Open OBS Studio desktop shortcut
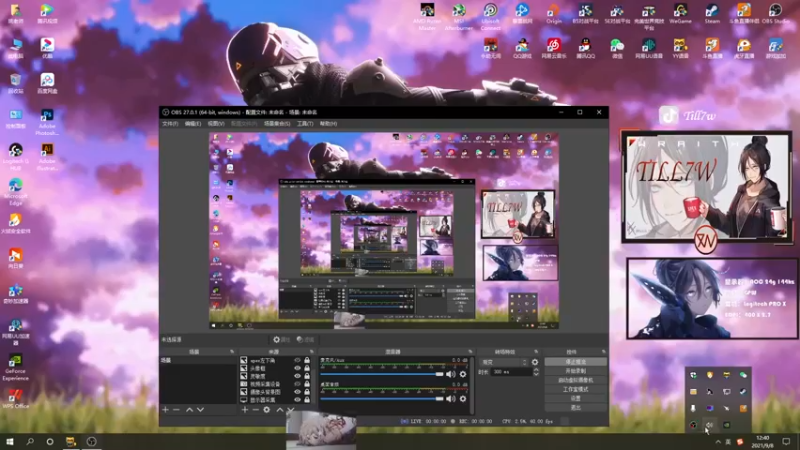The image size is (800, 450). (775, 14)
